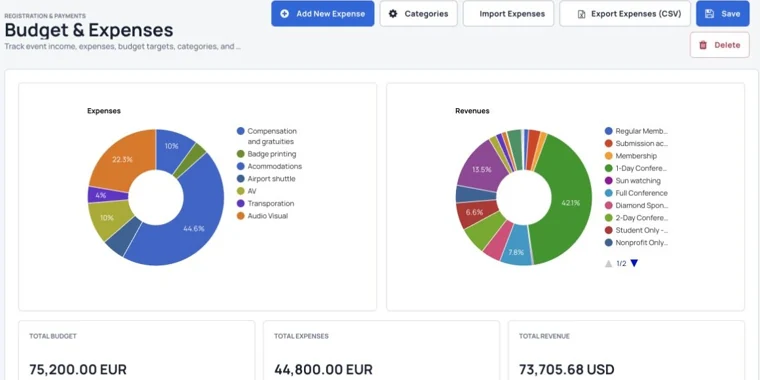Click the Delete button
This screenshot has width=760, height=380.
(720, 45)
